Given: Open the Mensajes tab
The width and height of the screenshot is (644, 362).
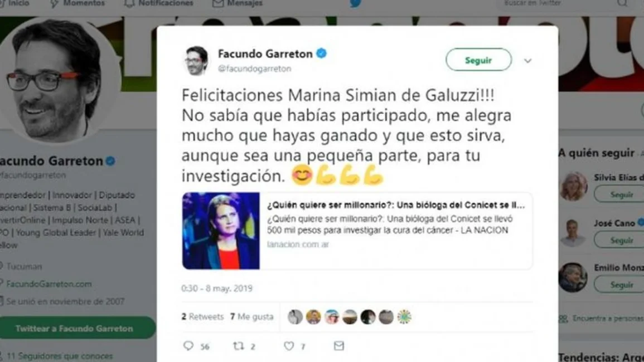Looking at the screenshot, I should [x=238, y=3].
